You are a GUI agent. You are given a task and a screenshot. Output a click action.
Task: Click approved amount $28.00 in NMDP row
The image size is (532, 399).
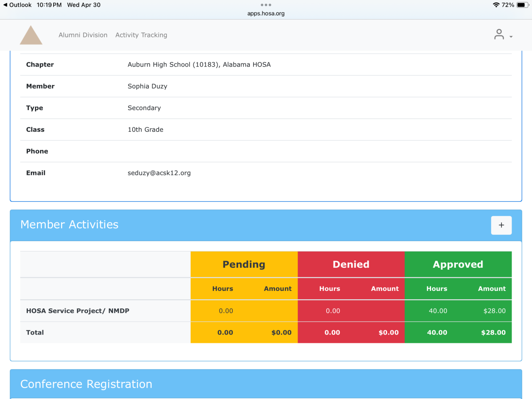[x=495, y=311]
